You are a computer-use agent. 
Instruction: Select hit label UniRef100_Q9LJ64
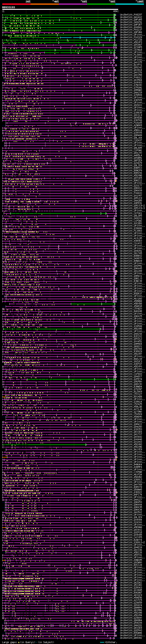pyautogui.click(x=131, y=138)
